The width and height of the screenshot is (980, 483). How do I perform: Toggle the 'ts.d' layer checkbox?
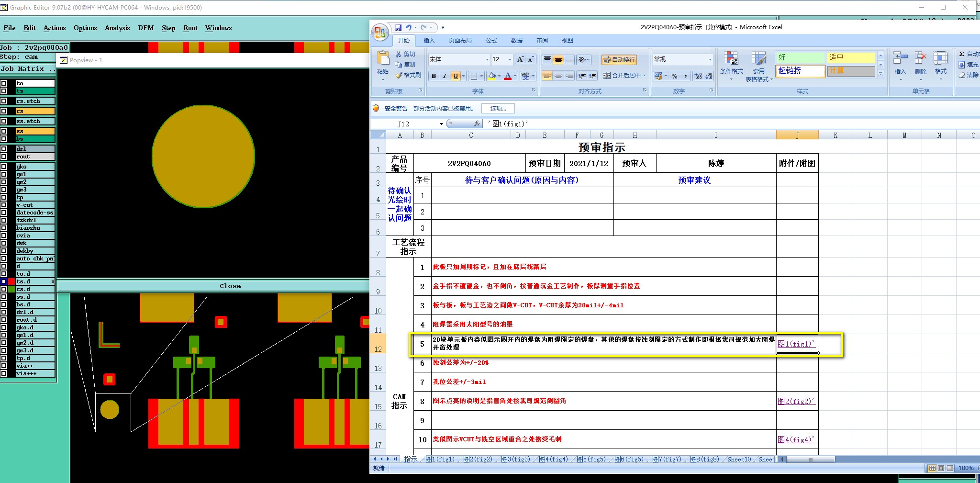tap(4, 281)
